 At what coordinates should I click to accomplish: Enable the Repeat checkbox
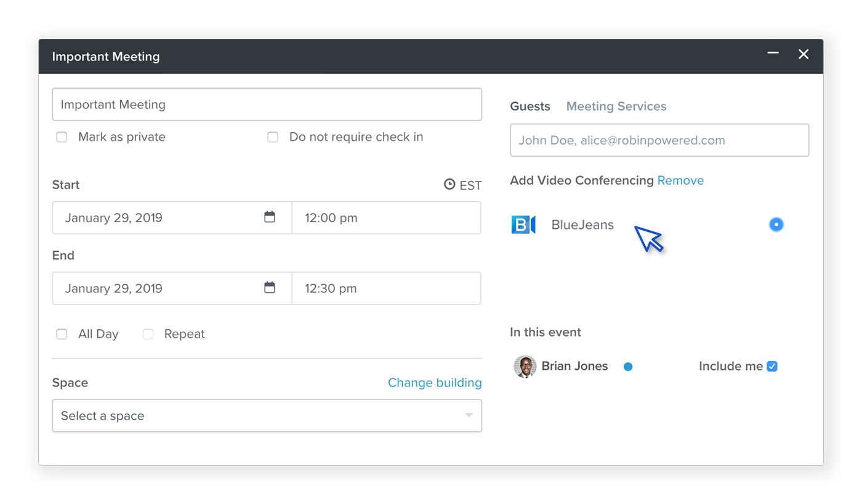click(x=148, y=334)
